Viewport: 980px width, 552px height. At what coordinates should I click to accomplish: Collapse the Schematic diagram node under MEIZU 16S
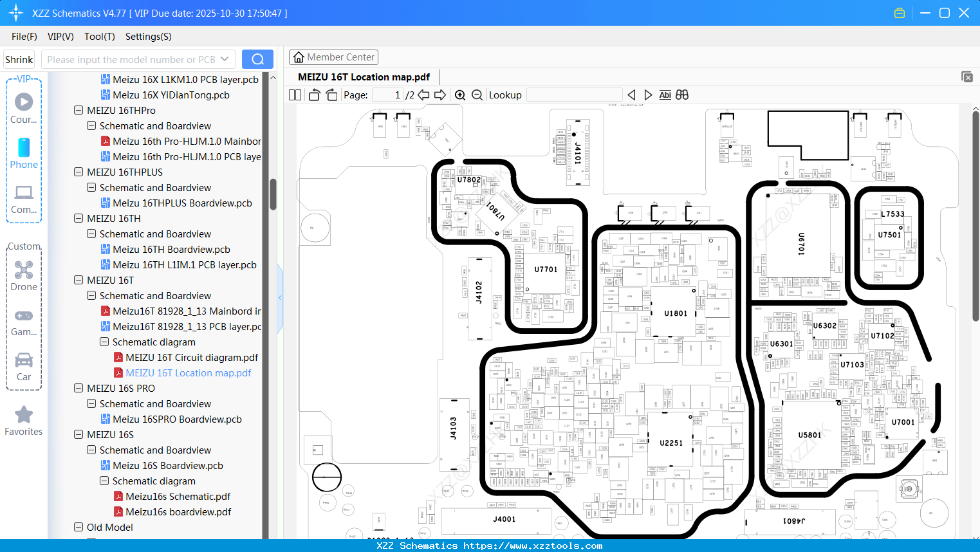point(104,481)
